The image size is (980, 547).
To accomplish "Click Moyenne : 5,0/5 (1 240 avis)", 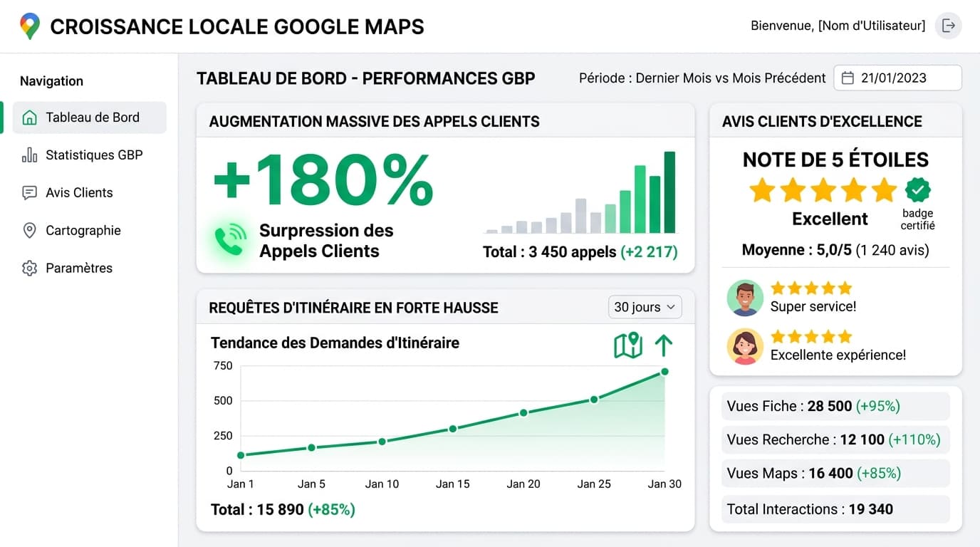I will (835, 250).
